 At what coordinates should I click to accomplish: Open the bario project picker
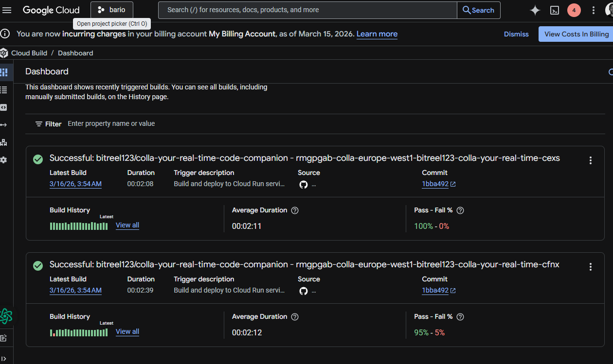point(112,10)
